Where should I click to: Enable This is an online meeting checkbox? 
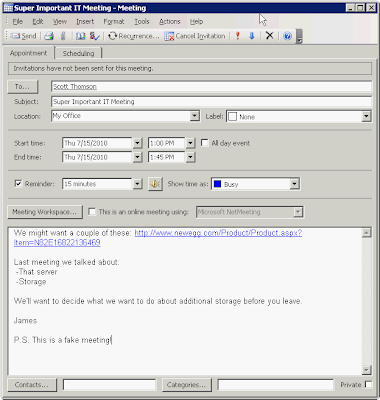[x=92, y=212]
